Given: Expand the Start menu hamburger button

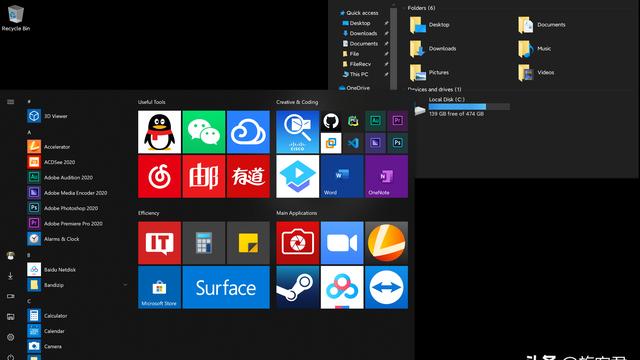Looking at the screenshot, I should point(11,102).
